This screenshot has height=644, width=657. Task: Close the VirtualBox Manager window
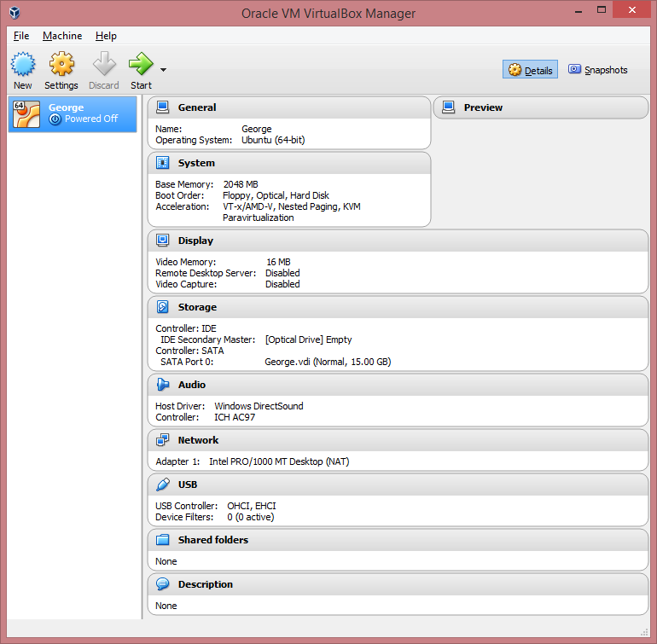point(632,10)
